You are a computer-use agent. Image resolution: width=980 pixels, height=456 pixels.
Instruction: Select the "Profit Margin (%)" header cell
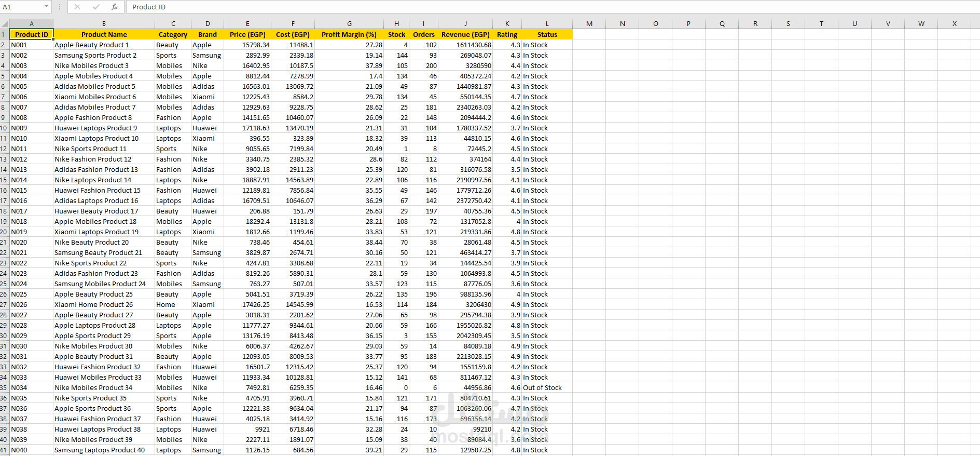tap(349, 34)
